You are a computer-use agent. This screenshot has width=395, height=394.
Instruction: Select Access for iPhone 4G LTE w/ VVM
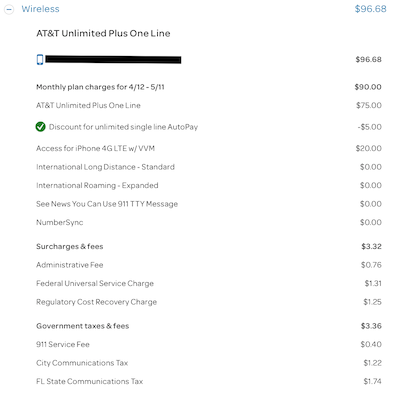95,148
